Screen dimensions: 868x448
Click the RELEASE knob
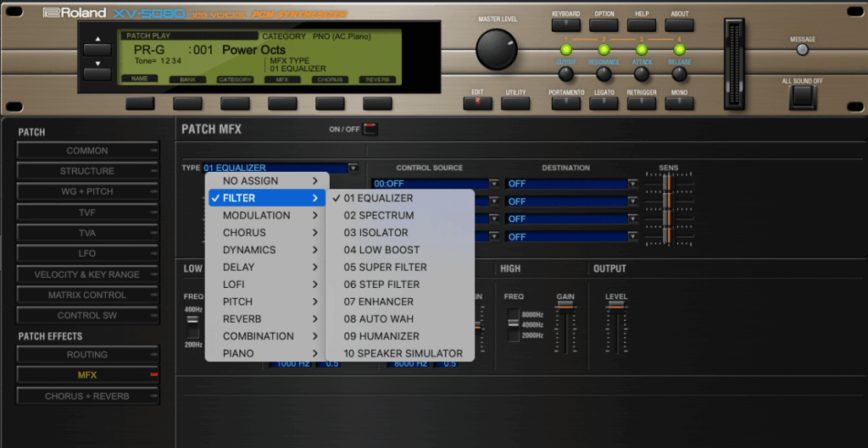click(679, 74)
